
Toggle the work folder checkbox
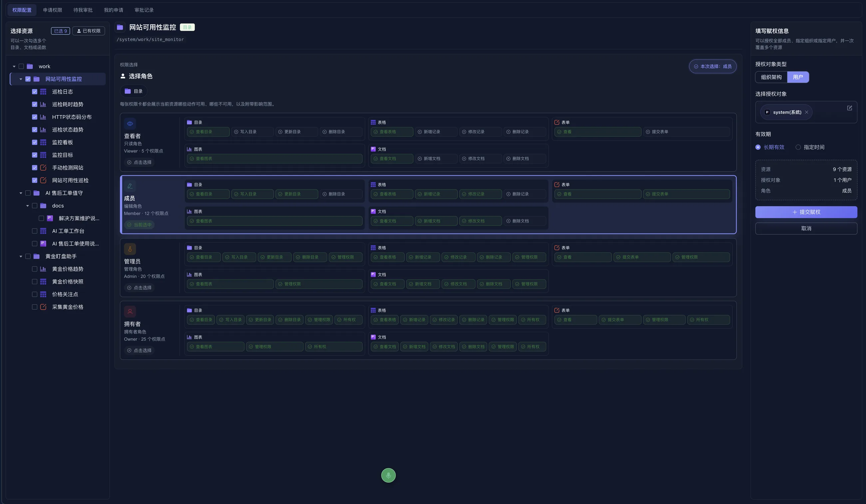21,66
